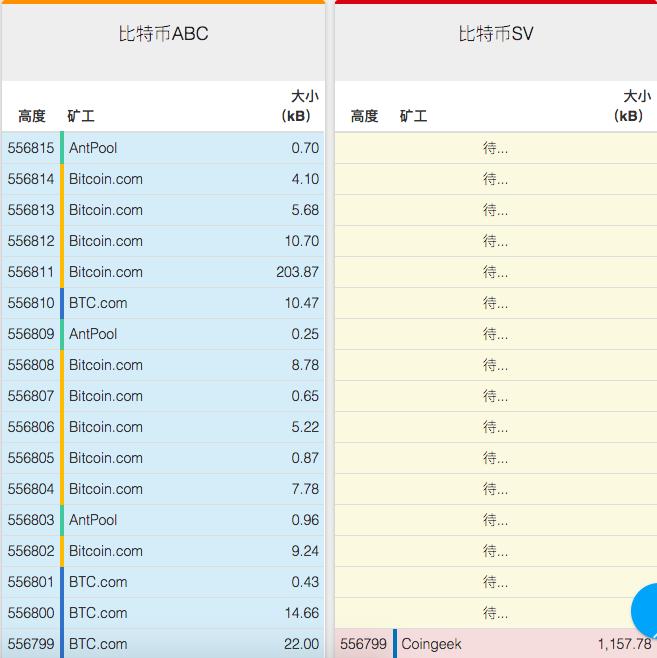Click 高度 column header in 比特币ABC table
This screenshot has height=658, width=657.
31,116
